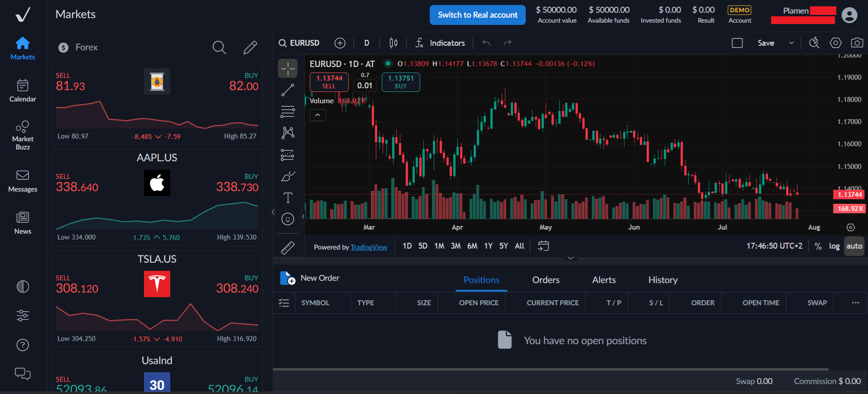Screen dimensions: 868x394
Task: Open the live chat icon
Action: click(23, 374)
